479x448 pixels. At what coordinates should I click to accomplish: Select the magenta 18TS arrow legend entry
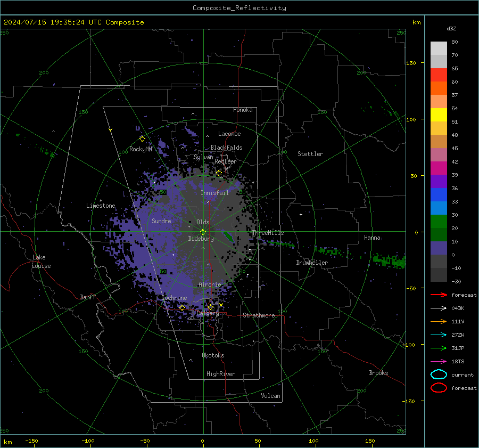click(439, 362)
